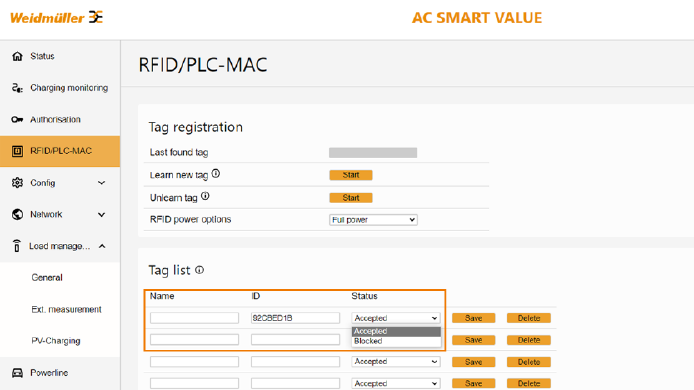Delete the second tag row
The width and height of the screenshot is (694, 390).
529,340
